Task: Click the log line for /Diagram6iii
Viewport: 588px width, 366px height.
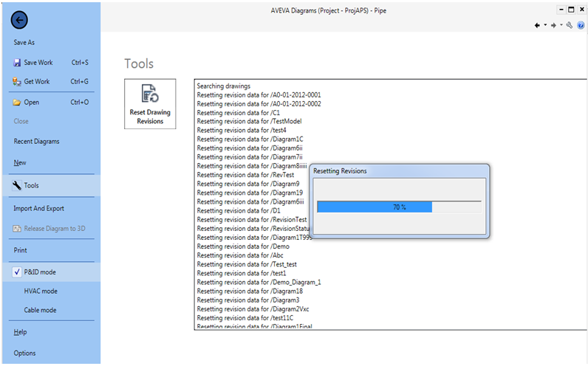Action: 250,202
